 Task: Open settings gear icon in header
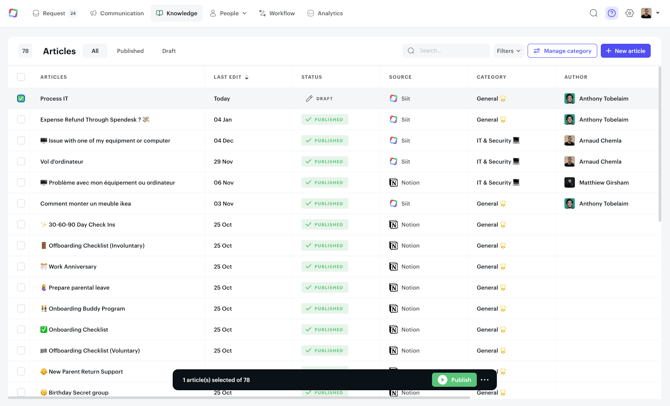[629, 13]
